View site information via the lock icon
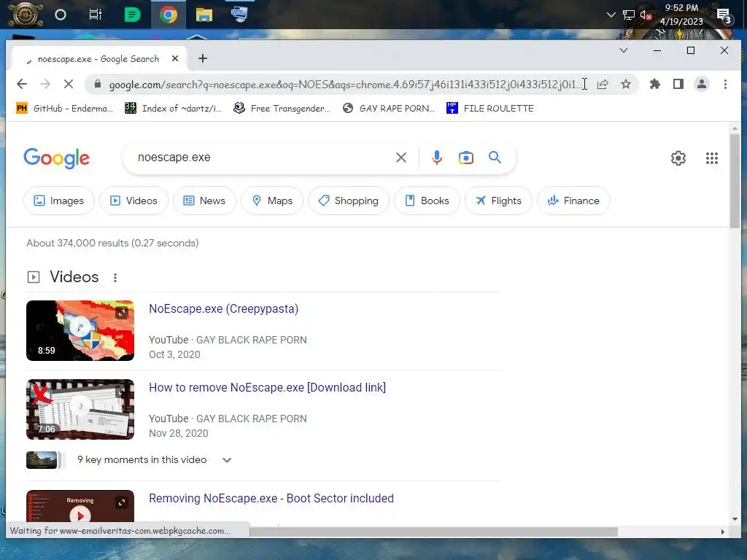Viewport: 747px width, 560px height. click(x=98, y=85)
